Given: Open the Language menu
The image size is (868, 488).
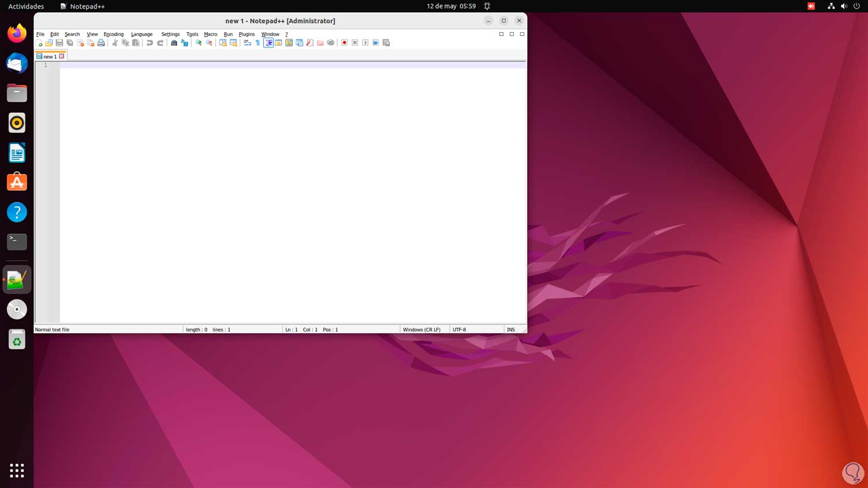Looking at the screenshot, I should (142, 34).
